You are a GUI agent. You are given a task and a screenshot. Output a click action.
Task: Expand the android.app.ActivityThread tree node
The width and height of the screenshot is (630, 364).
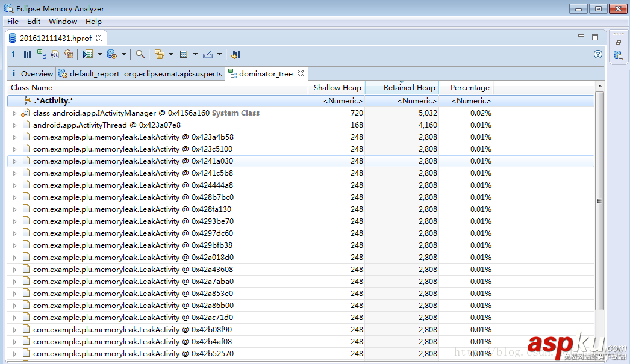click(x=15, y=125)
